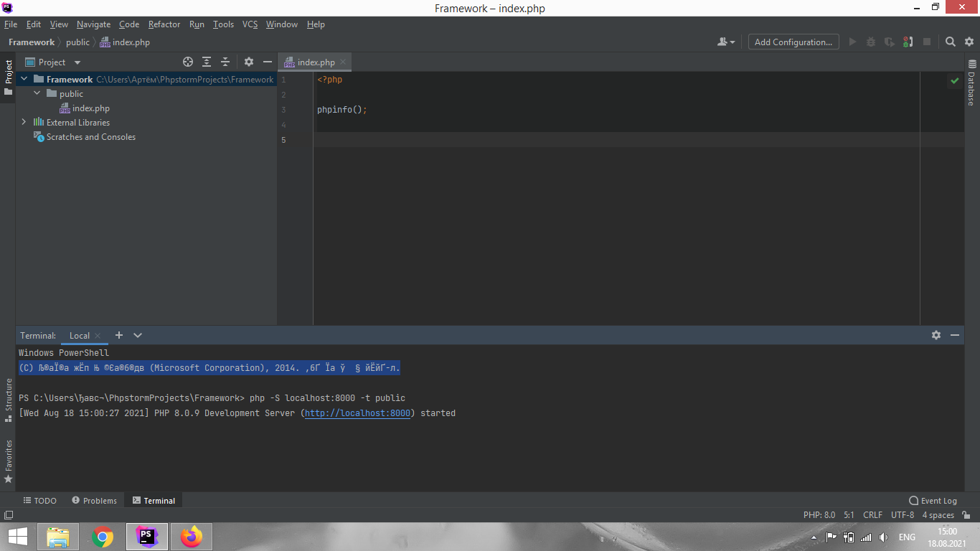This screenshot has width=980, height=551.
Task: Add new terminal session with plus icon
Action: (x=119, y=335)
